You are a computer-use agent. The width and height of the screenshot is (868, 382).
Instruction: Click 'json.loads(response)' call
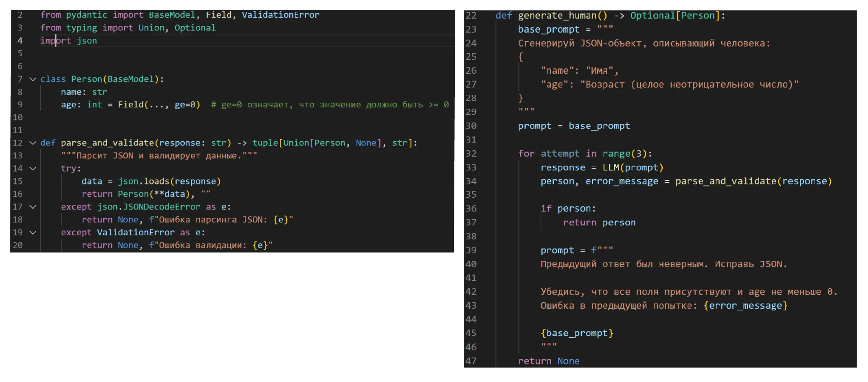tap(169, 181)
